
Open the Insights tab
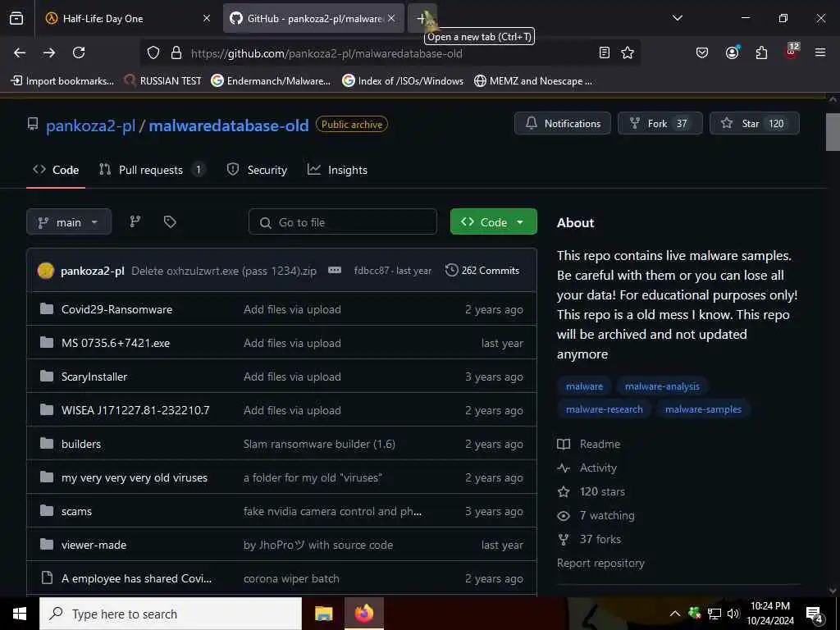click(337, 170)
